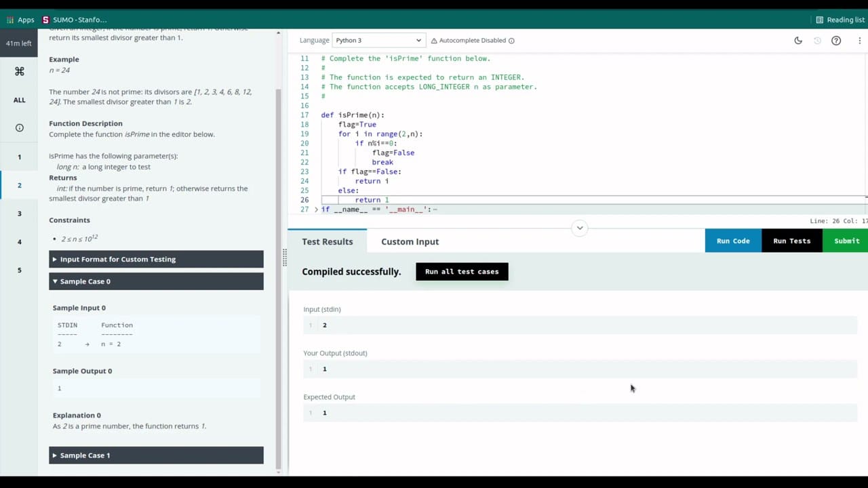Open the Python 3 language dropdown
The height and width of the screenshot is (488, 868).
[x=379, y=41]
